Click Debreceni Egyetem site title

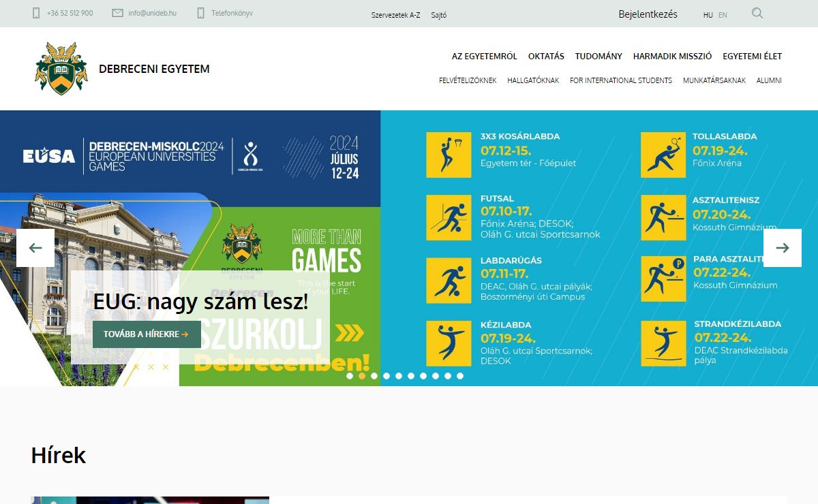[154, 69]
